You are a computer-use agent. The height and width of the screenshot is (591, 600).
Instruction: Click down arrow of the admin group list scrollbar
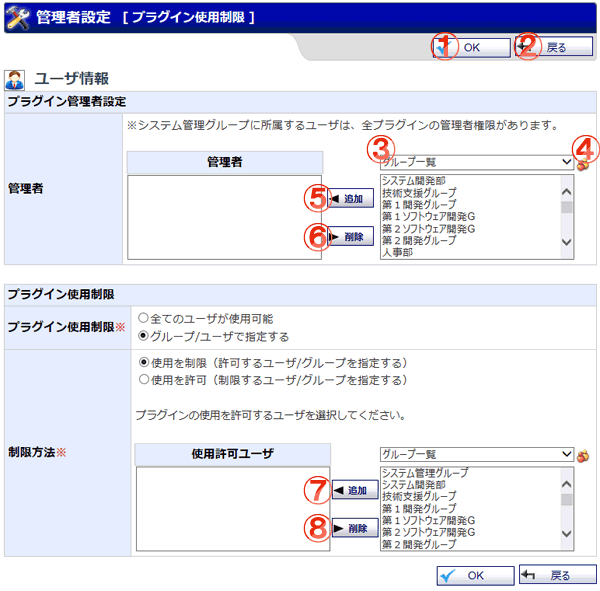click(567, 242)
